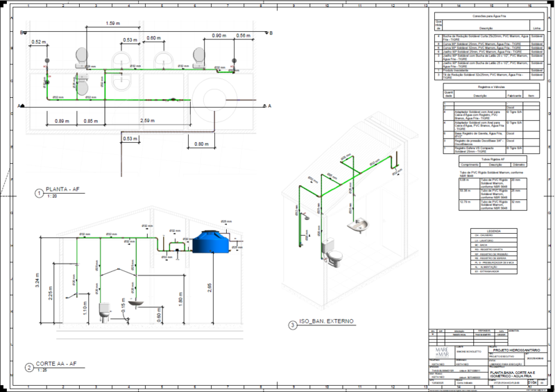Click the Produto Inexistente row
Image resolution: width=555 pixels, height=392 pixels.
pos(489,71)
